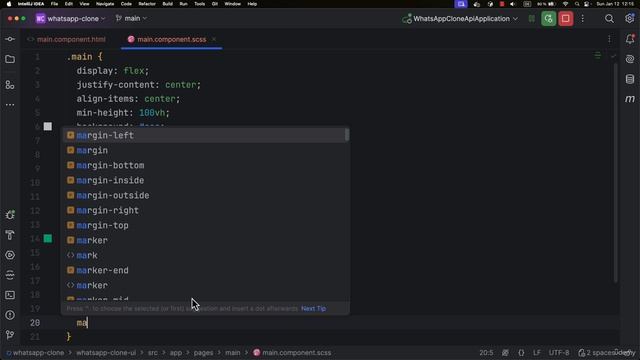Open the Problems tool window

pos(10,315)
